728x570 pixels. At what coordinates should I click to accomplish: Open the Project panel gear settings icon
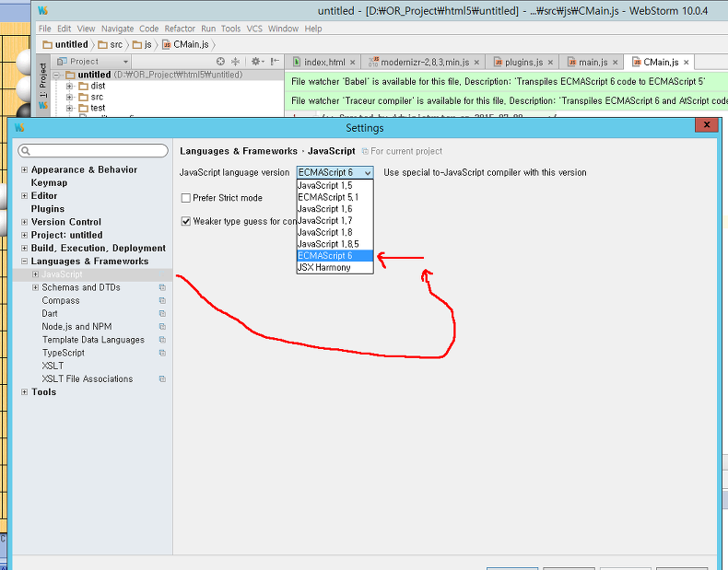click(x=256, y=61)
